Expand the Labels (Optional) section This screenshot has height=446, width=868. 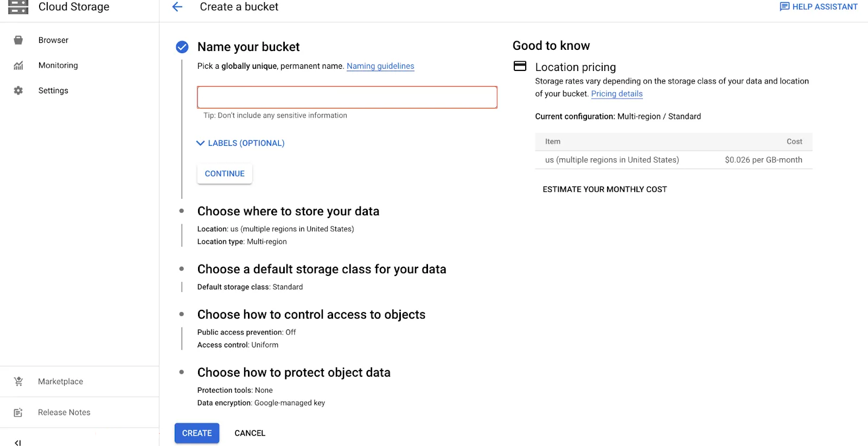[240, 143]
